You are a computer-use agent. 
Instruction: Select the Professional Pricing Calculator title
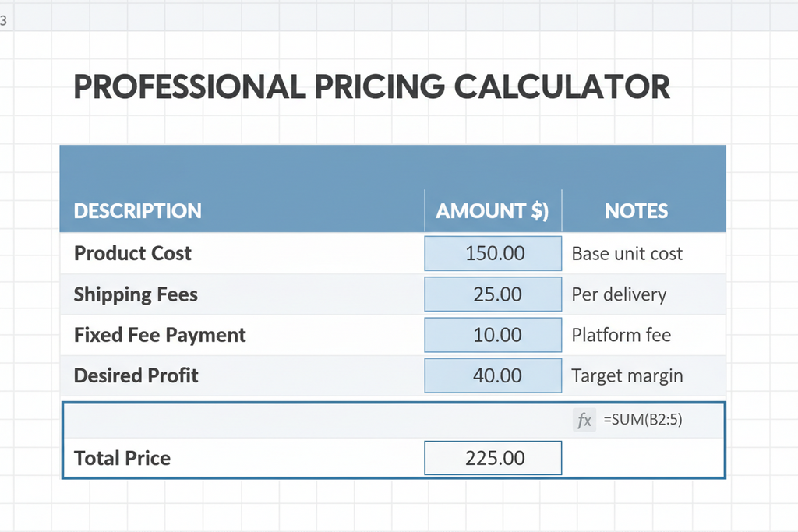tap(372, 86)
